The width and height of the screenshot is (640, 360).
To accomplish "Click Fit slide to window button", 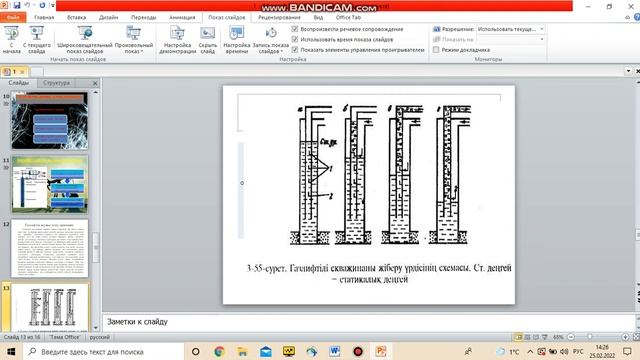I will click(x=636, y=337).
